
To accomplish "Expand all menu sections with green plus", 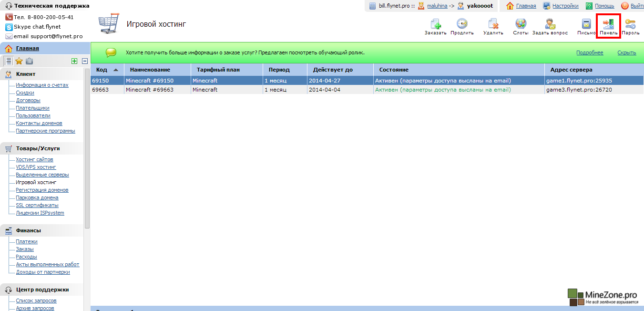I will [74, 61].
